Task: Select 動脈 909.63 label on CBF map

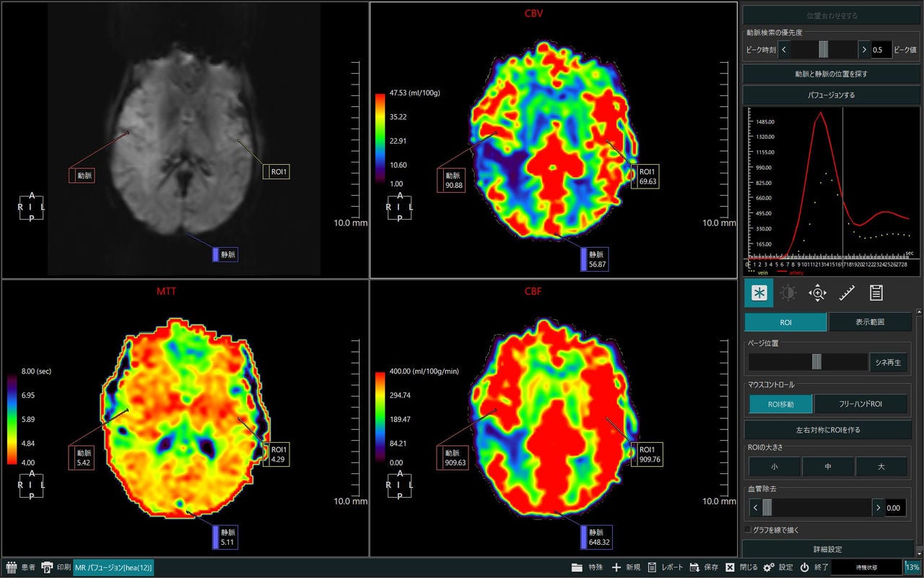Action: pos(453,457)
